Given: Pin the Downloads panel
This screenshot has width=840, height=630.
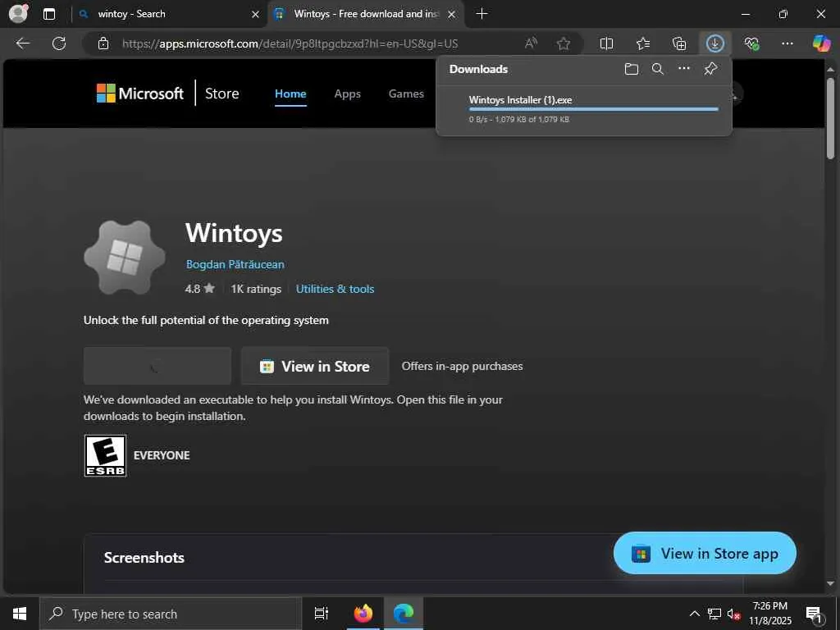Looking at the screenshot, I should [710, 69].
